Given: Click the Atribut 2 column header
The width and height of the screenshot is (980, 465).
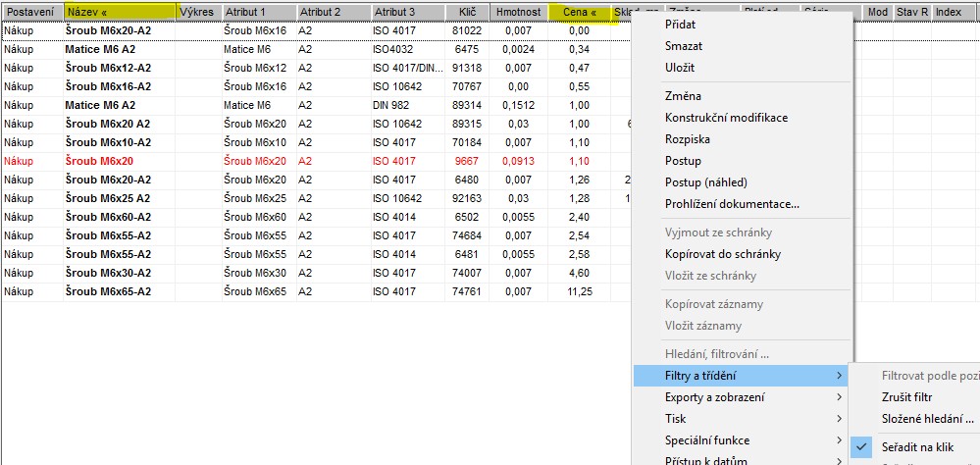Looking at the screenshot, I should tap(334, 12).
